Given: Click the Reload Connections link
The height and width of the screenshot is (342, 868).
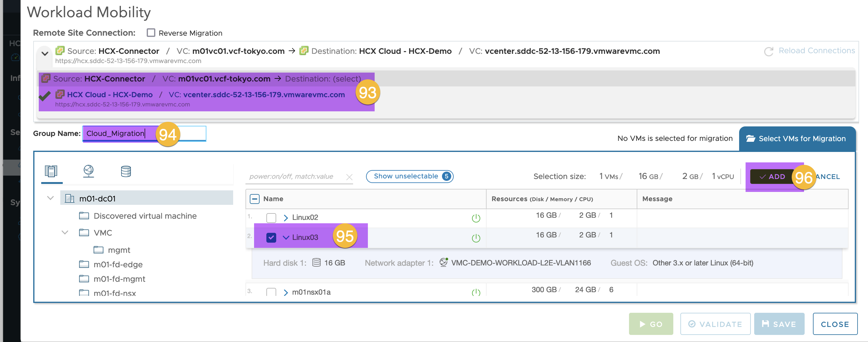Looking at the screenshot, I should tap(816, 50).
